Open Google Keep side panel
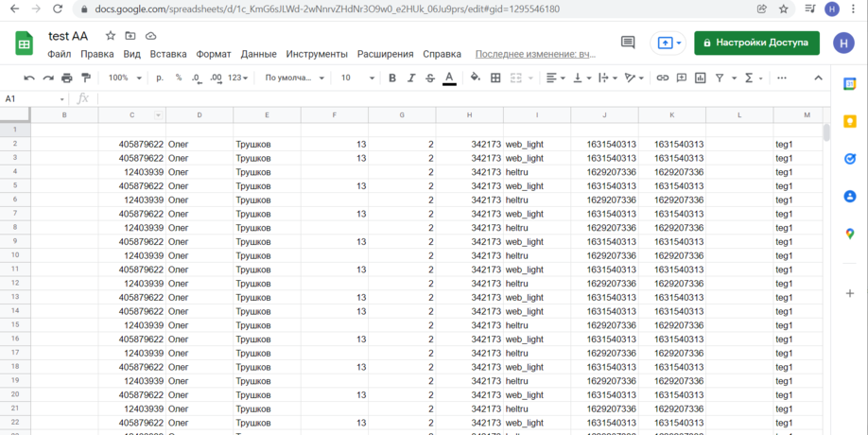 tap(850, 121)
